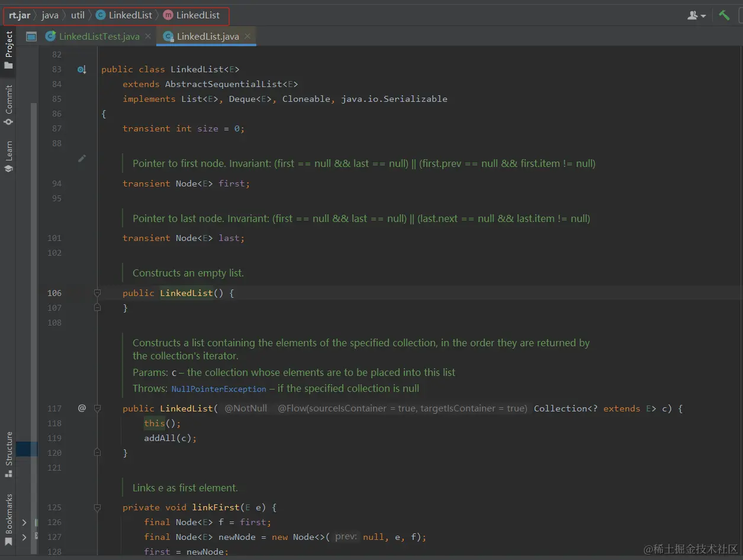Click the 'Constructs an empty list.' doc comment

[188, 273]
